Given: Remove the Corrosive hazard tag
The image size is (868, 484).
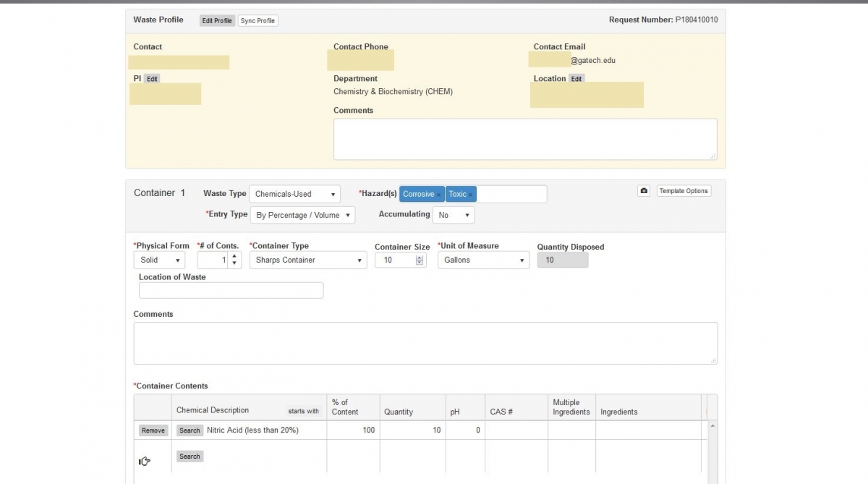Looking at the screenshot, I should (438, 195).
